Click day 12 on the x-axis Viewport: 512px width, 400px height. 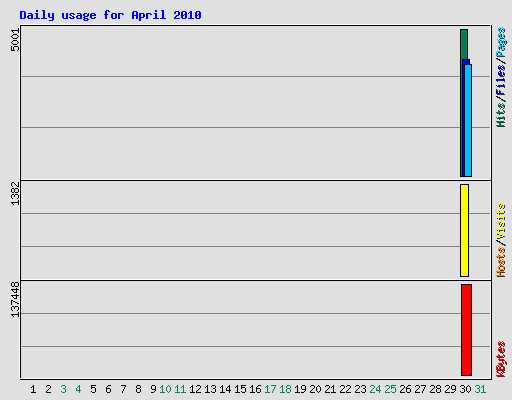(x=195, y=389)
